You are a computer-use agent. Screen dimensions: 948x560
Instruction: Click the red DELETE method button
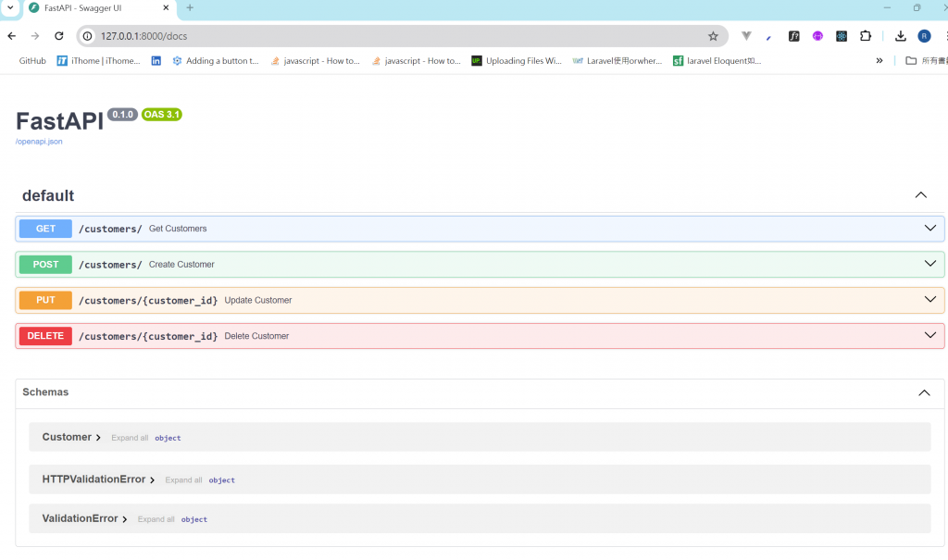coord(45,336)
